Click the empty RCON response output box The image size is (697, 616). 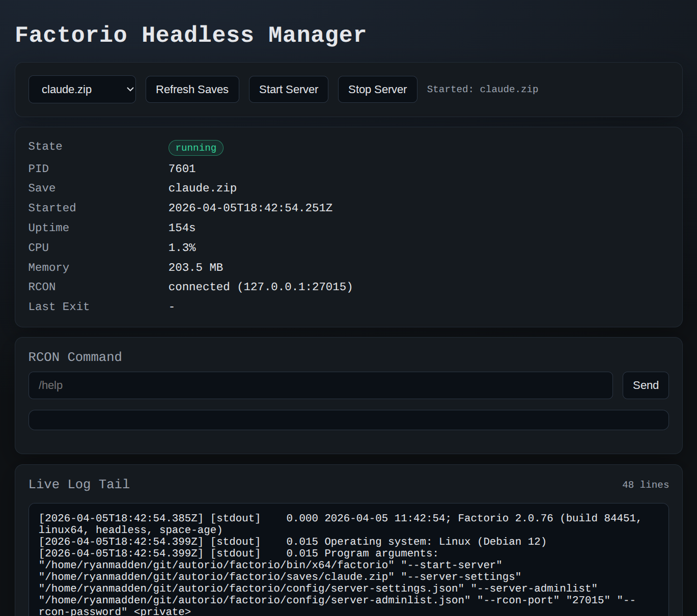coord(348,420)
